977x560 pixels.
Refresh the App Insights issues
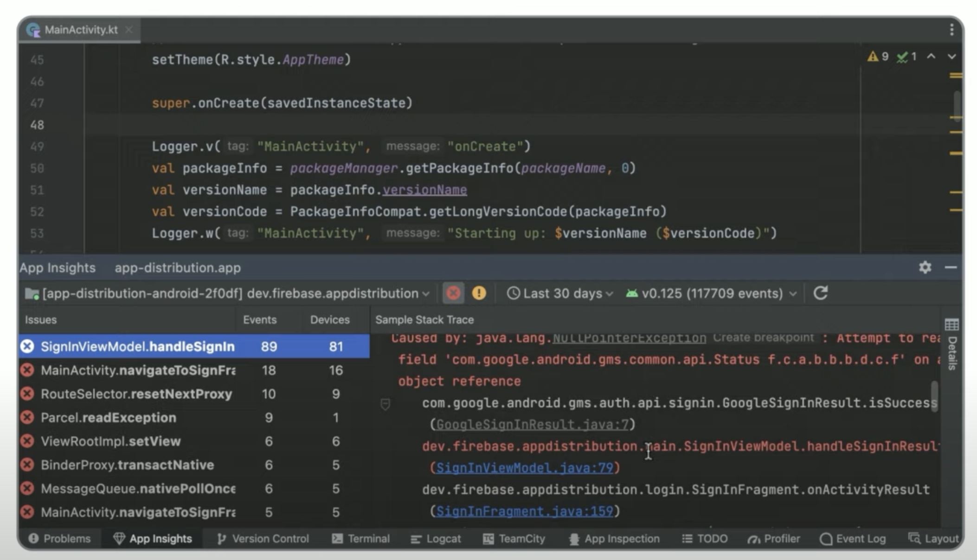coord(820,293)
